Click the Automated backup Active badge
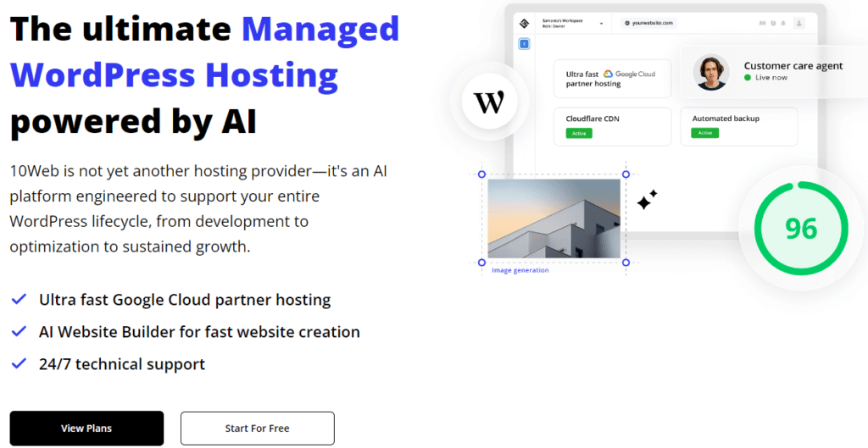Screen dimensions: 868x448 click(x=704, y=133)
